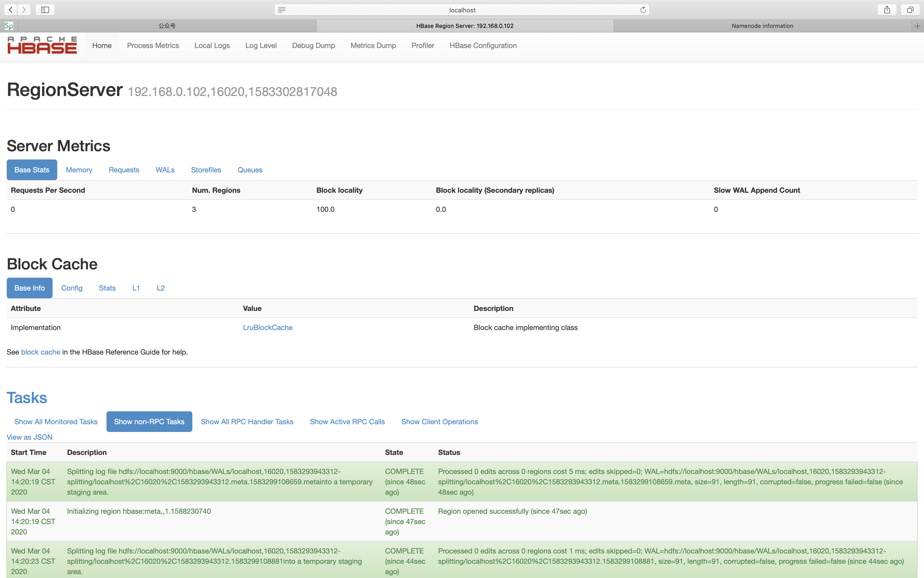Click the Slow WAL Append Count header
The width and height of the screenshot is (924, 578).
[x=757, y=190]
